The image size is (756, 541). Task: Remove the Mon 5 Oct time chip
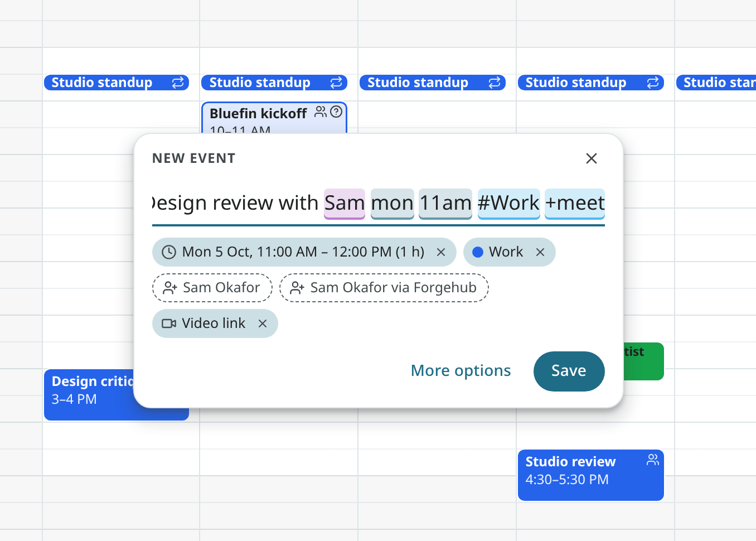coord(441,252)
